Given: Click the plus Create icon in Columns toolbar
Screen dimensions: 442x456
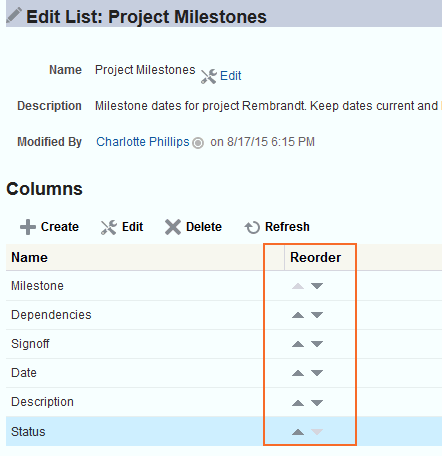Looking at the screenshot, I should click(28, 227).
